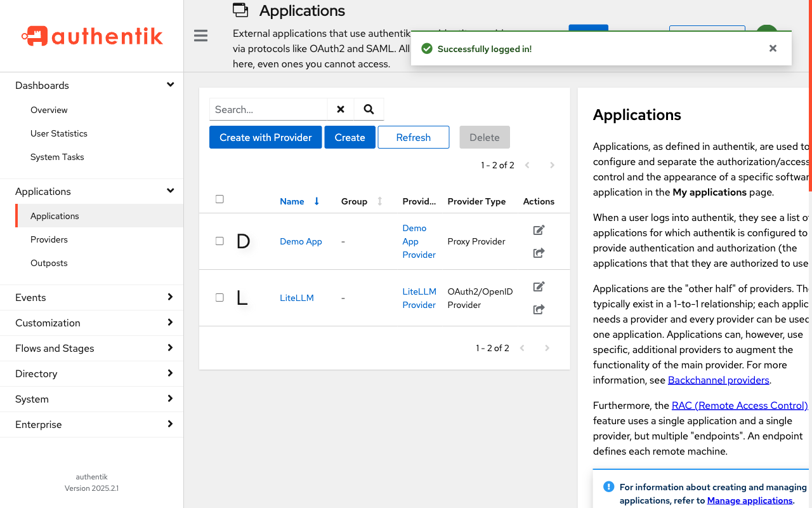
Task: Click the Actions column header
Action: coord(539,201)
